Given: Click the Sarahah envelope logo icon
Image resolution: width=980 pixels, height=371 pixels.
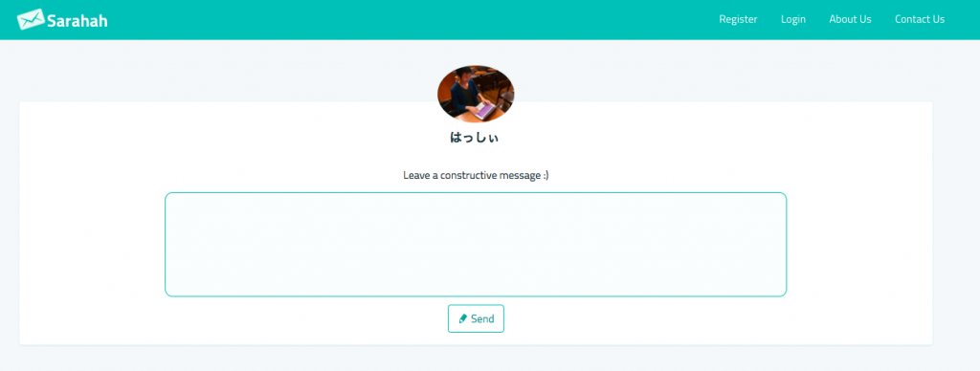Looking at the screenshot, I should pos(31,19).
